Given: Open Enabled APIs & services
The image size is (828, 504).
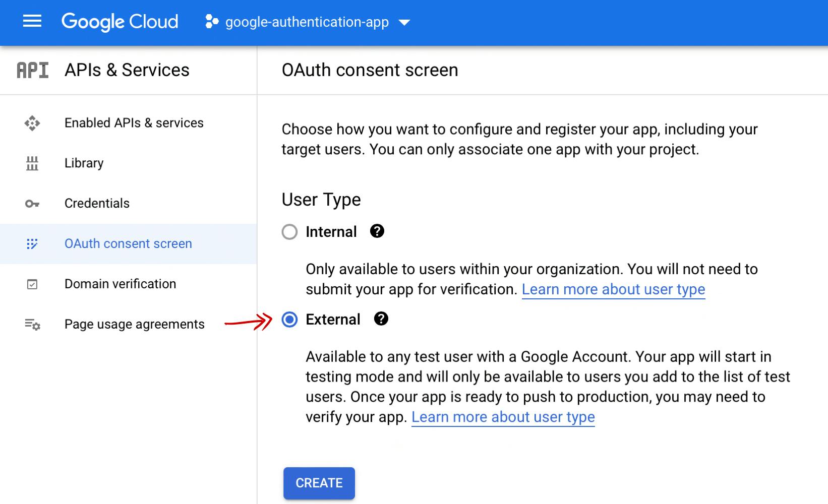Looking at the screenshot, I should tap(129, 123).
